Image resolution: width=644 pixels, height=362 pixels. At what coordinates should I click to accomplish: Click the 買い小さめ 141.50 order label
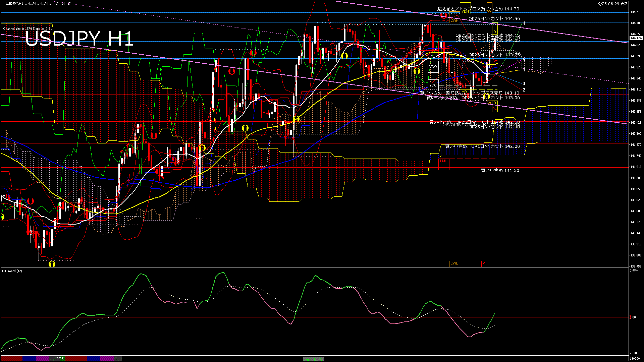(x=500, y=171)
